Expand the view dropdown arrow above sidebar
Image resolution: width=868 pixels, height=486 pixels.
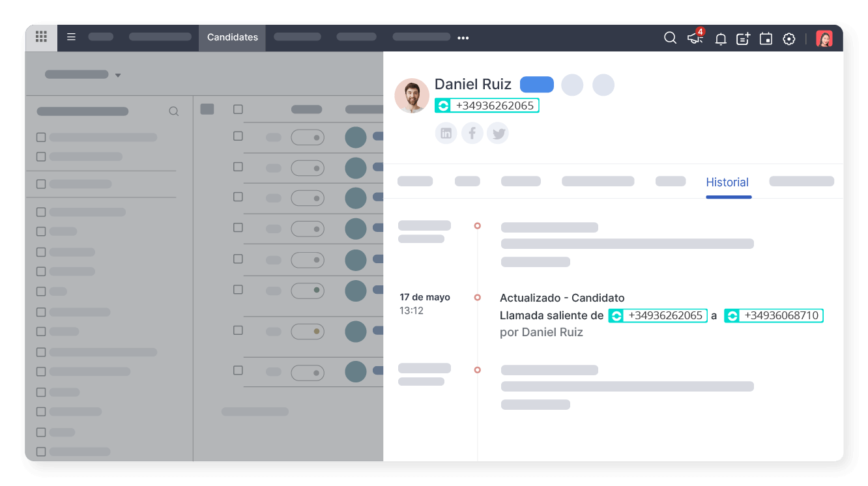[x=118, y=76]
